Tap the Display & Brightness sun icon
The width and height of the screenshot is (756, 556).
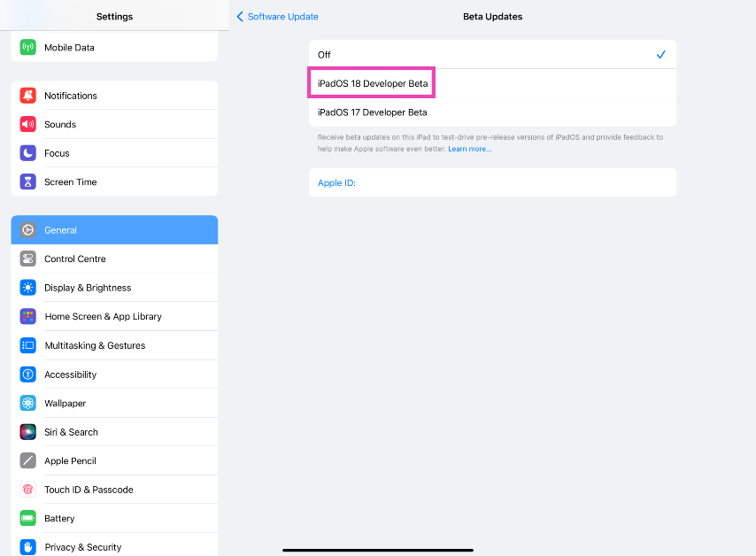(x=28, y=288)
